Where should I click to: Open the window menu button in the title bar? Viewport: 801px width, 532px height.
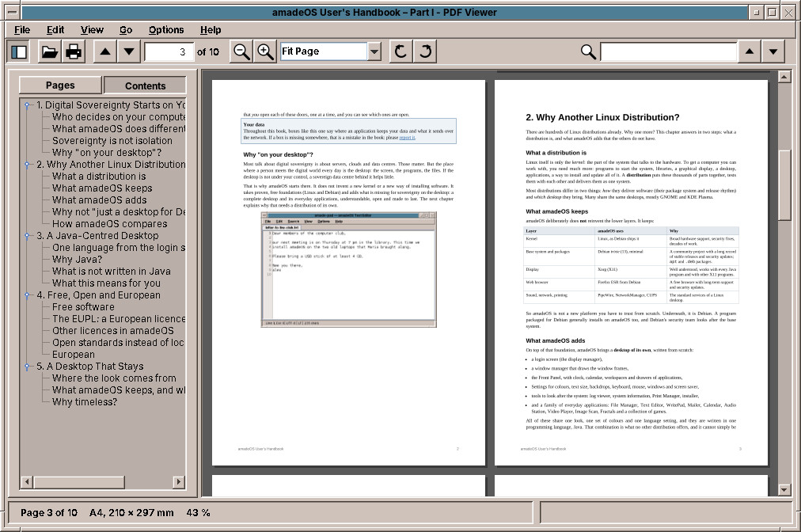[x=13, y=12]
